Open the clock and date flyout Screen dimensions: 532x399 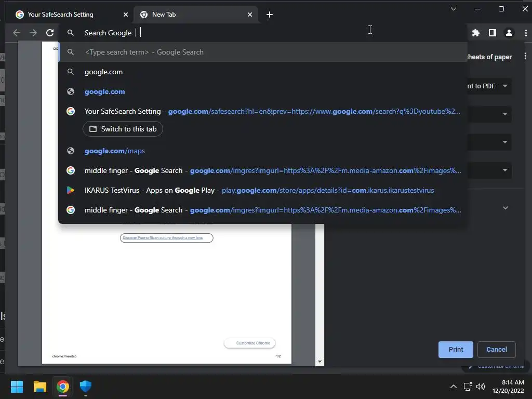tap(508, 387)
